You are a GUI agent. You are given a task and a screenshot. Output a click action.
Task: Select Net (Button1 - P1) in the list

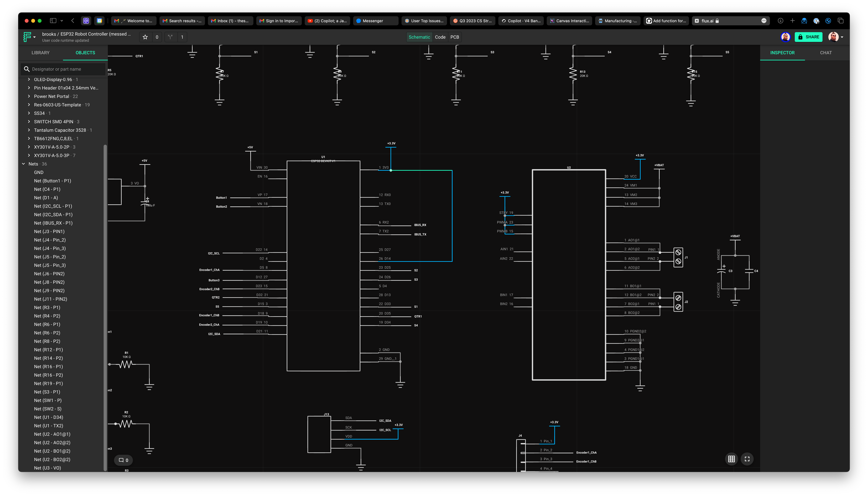52,181
